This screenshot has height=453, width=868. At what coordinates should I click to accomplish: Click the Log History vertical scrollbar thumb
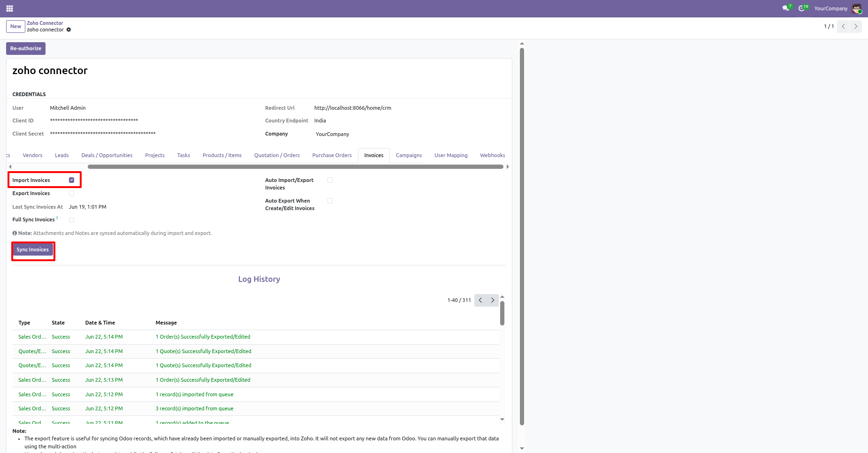click(x=502, y=313)
